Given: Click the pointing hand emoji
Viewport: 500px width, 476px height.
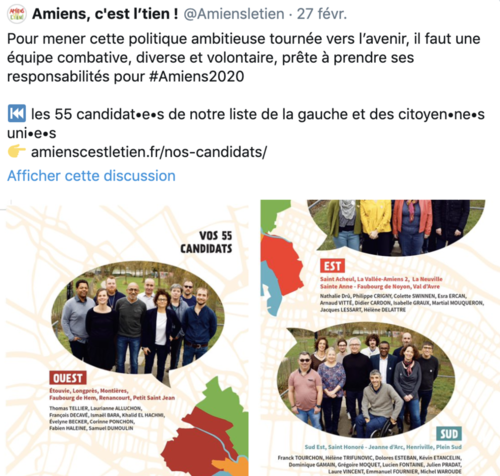Looking at the screenshot, I should click(x=17, y=152).
